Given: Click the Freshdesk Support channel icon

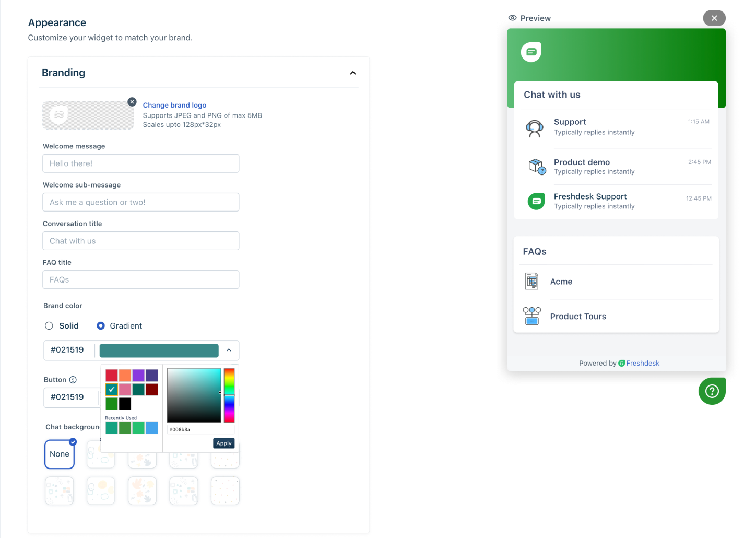Looking at the screenshot, I should 536,201.
